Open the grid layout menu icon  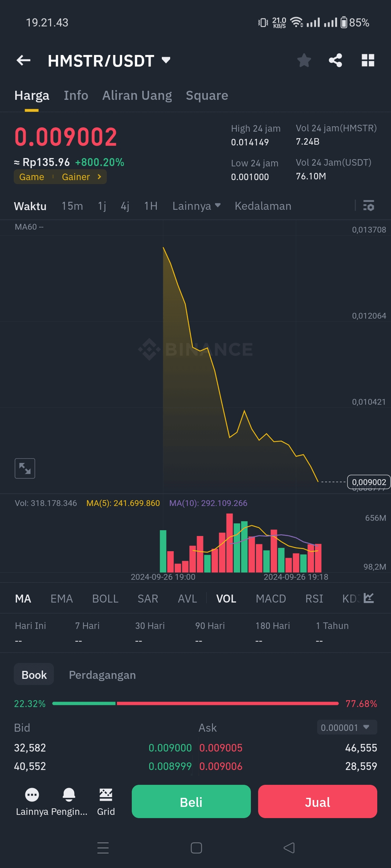tap(368, 60)
